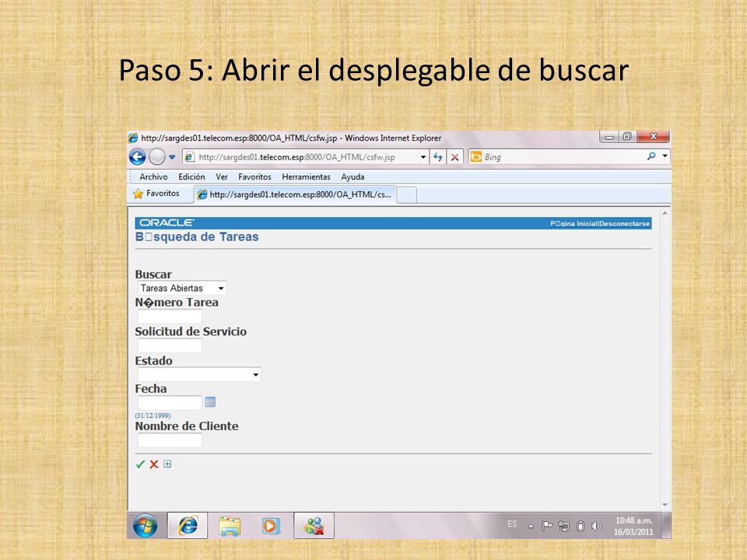Open recent pages dropdown next to Forward
Screen dimensions: 747x560
pos(172,156)
